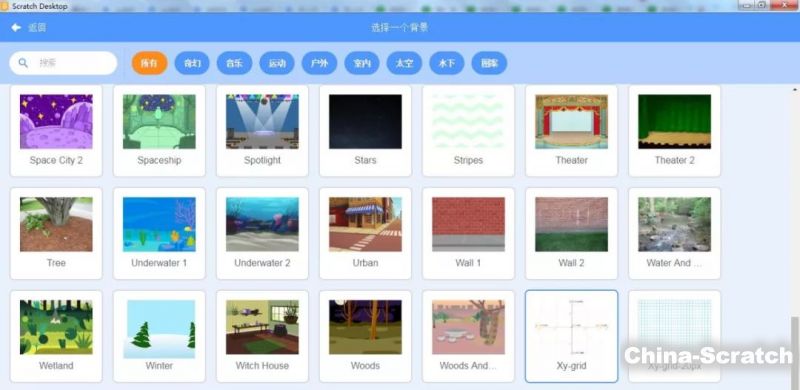Switch to the 户外 category
Screen dimensions: 800x390
tap(319, 63)
